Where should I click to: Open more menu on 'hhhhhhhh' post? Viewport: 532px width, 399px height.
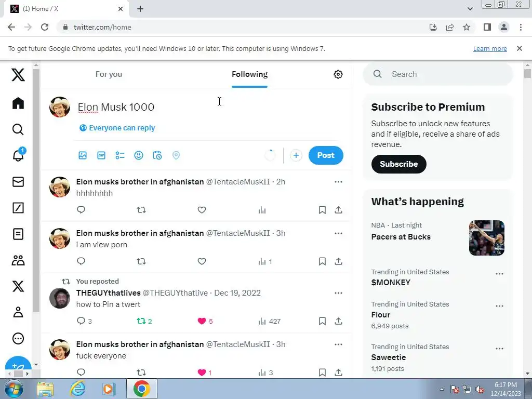click(338, 182)
